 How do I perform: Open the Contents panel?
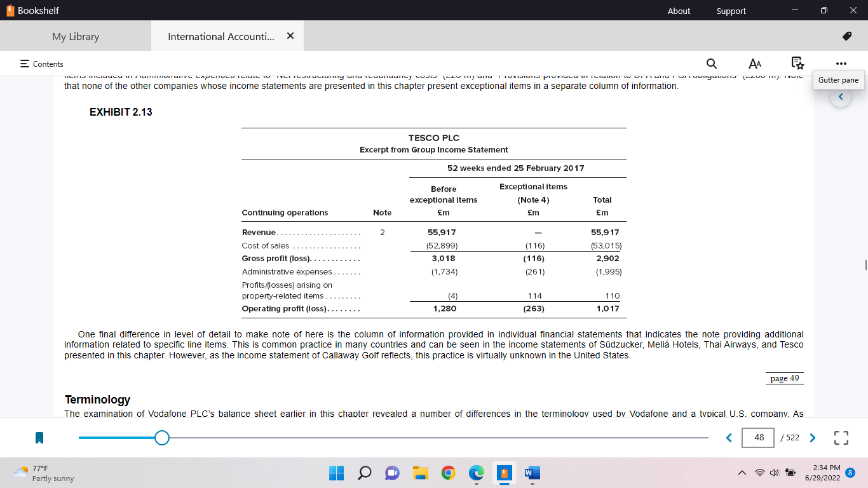click(x=42, y=64)
